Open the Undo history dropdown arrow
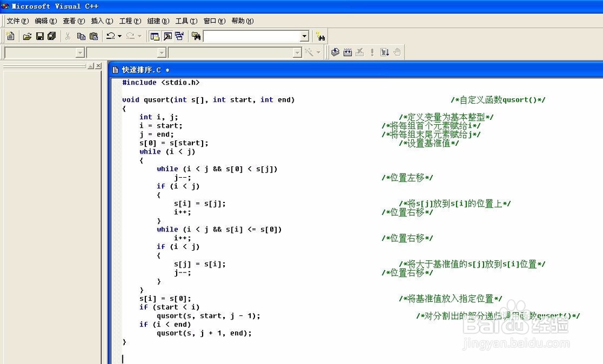This screenshot has height=364, width=603. [119, 36]
